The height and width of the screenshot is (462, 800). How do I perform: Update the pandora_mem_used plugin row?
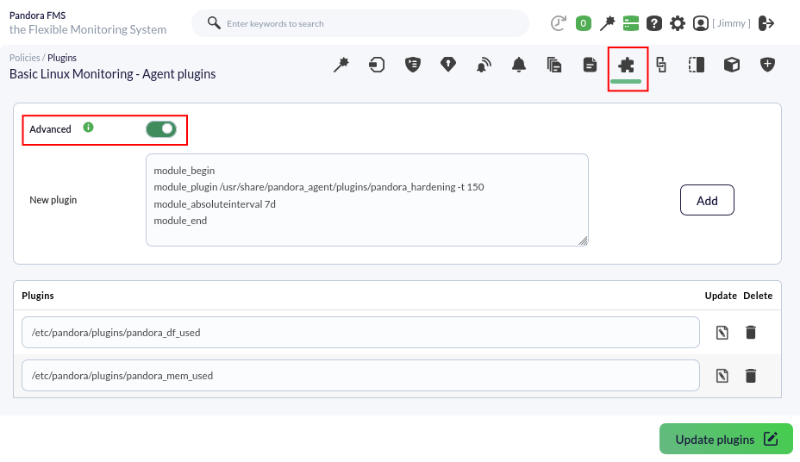pos(721,376)
